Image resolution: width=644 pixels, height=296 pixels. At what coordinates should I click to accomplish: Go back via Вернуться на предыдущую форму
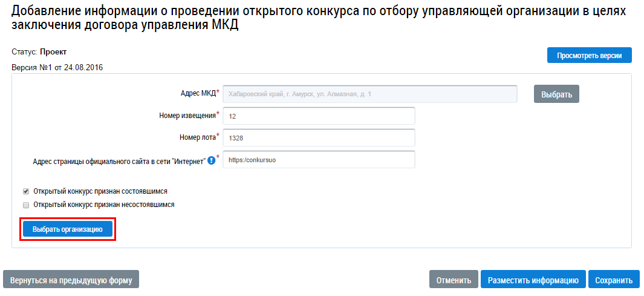[x=71, y=280]
